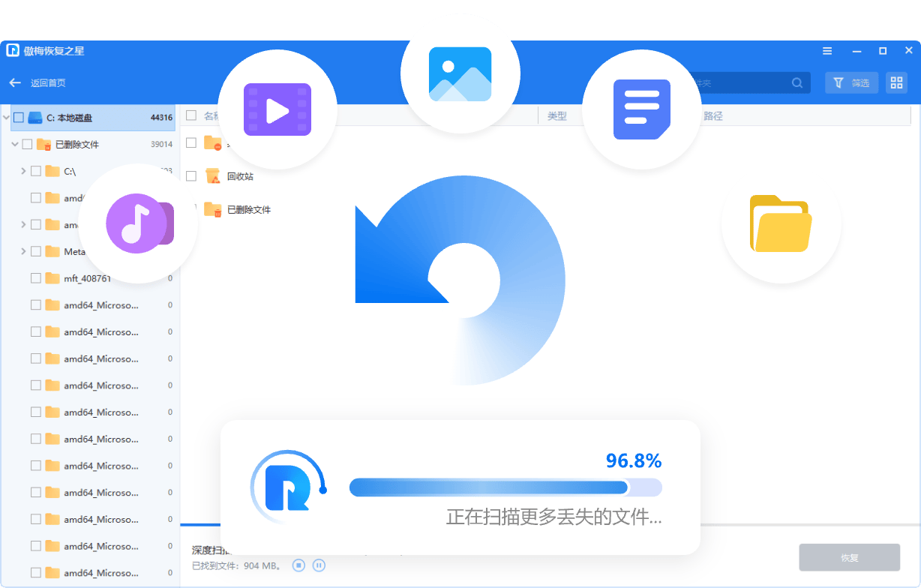Stop the deep scan
The width and height of the screenshot is (921, 588).
click(x=298, y=565)
